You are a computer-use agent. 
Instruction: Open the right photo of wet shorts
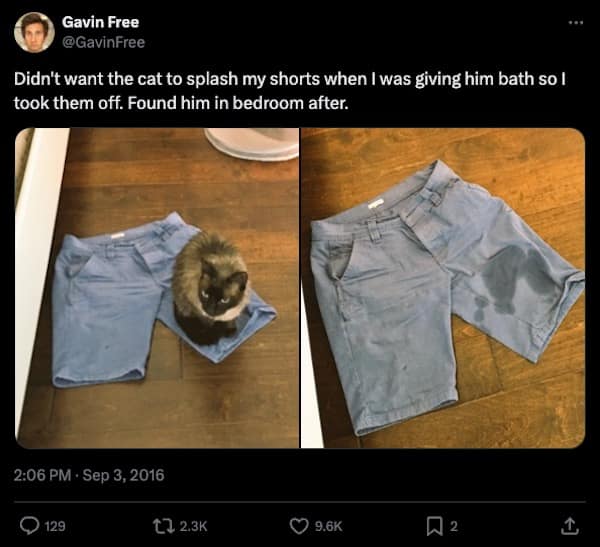coord(444,288)
